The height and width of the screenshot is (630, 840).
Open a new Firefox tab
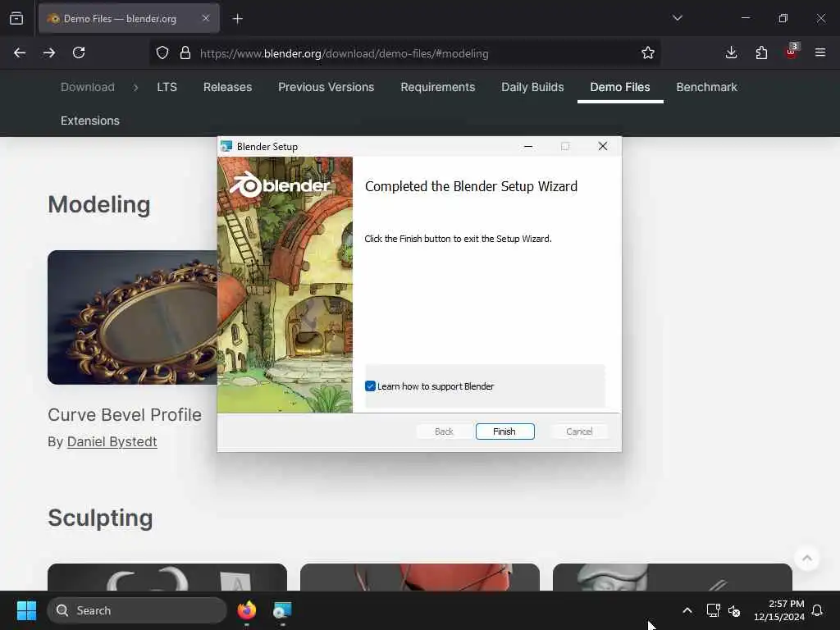click(x=238, y=19)
